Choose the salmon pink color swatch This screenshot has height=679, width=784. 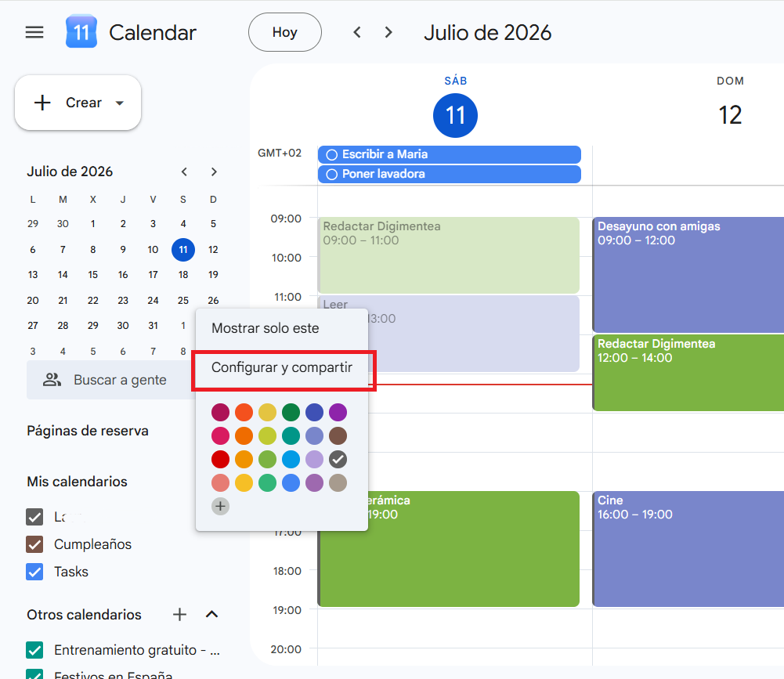coord(221,483)
